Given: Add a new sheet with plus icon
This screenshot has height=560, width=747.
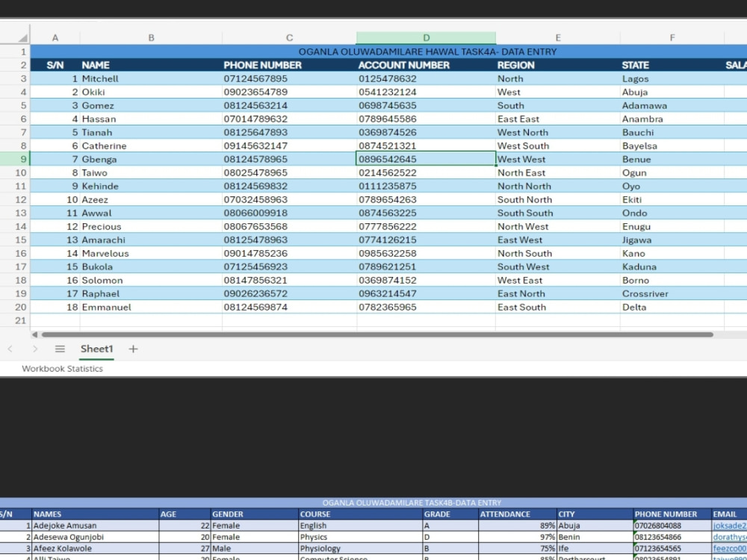Looking at the screenshot, I should click(x=133, y=349).
